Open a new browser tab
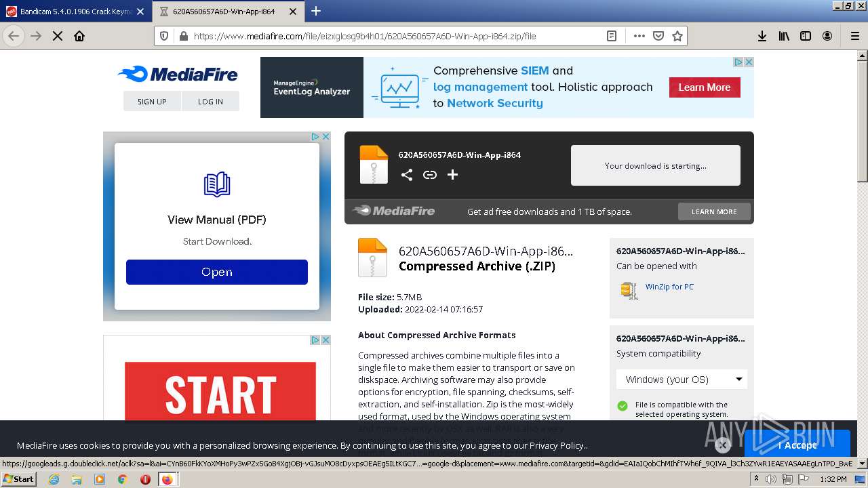Screen dimensions: 868x488 coord(316,11)
